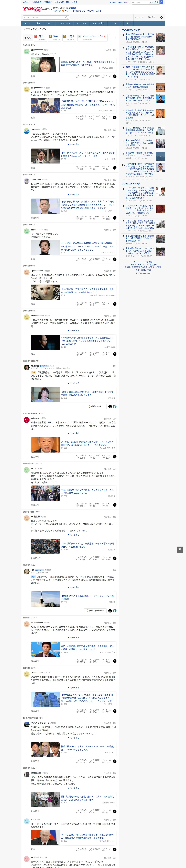The height and width of the screenshot is (868, 186).
Task: Click うーん icon on ren's comment
Action: pyautogui.click(x=104, y=168)
